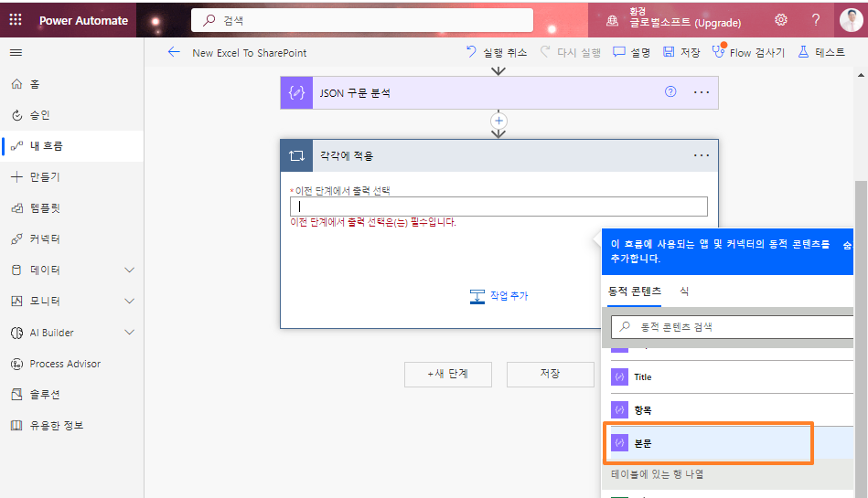The width and height of the screenshot is (868, 498).
Task: Click the 동적 콘텐츠 검색 field
Action: tap(732, 327)
